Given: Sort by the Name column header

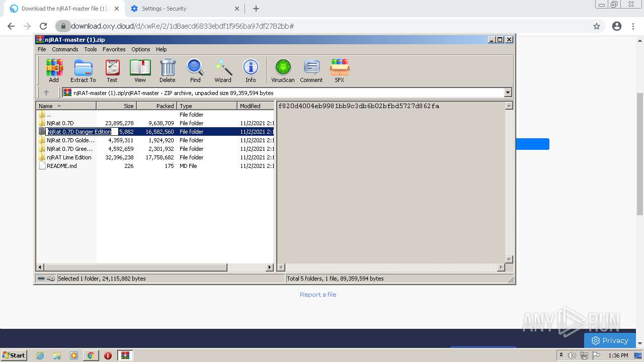Looking at the screenshot, I should tap(66, 106).
